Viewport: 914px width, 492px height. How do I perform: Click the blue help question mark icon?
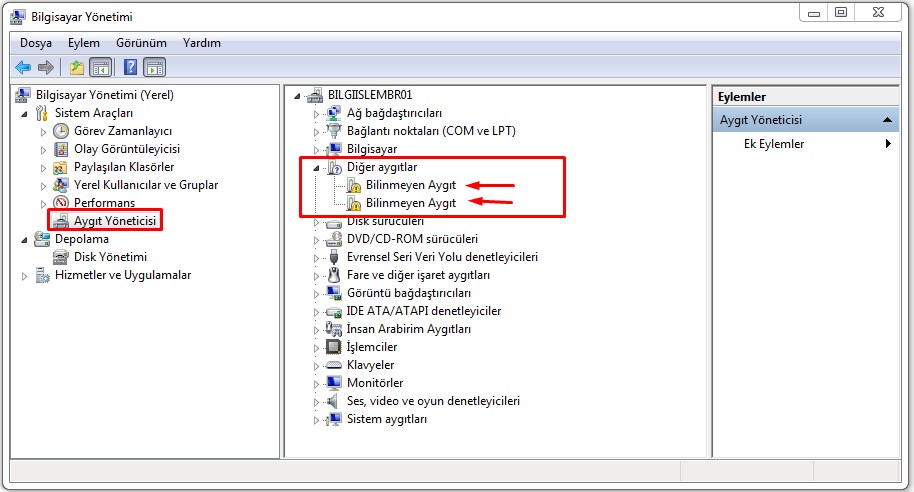coord(130,67)
